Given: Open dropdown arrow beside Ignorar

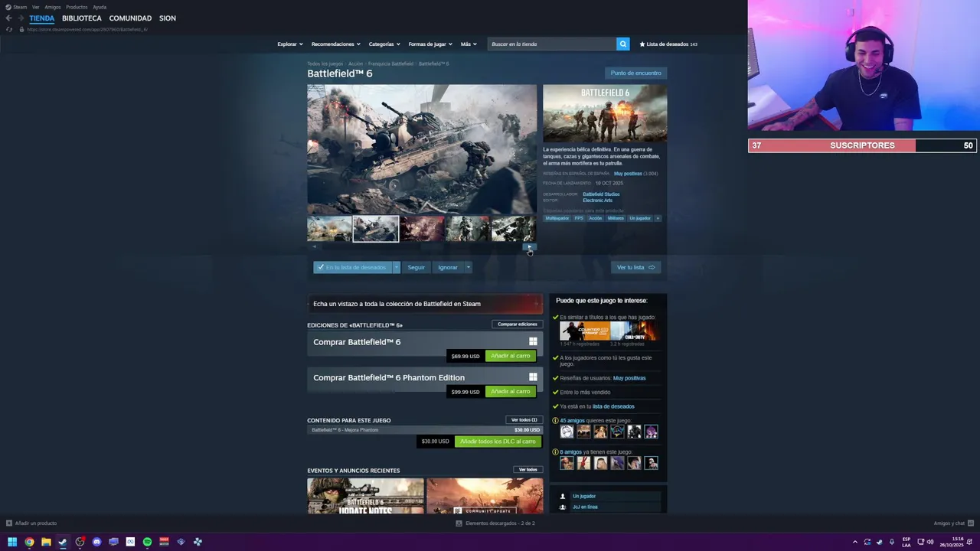Looking at the screenshot, I should pos(468,267).
